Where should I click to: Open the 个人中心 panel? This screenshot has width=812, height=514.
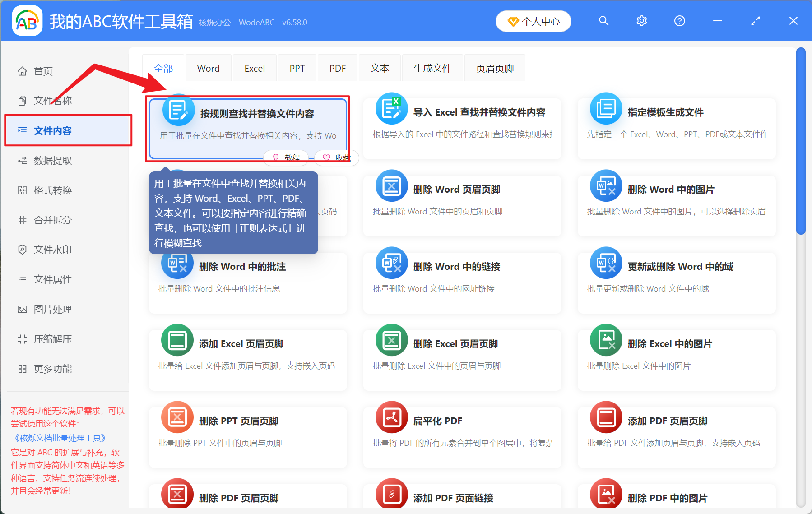click(533, 21)
